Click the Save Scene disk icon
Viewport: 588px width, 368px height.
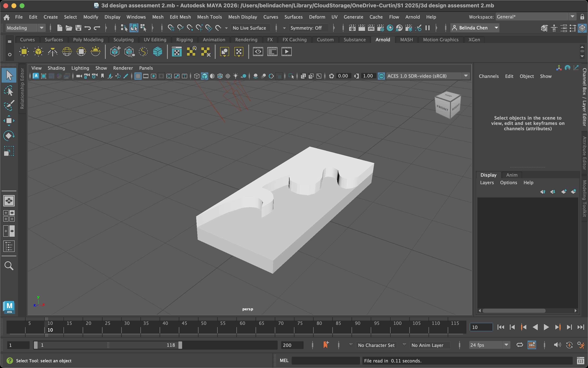tap(78, 28)
